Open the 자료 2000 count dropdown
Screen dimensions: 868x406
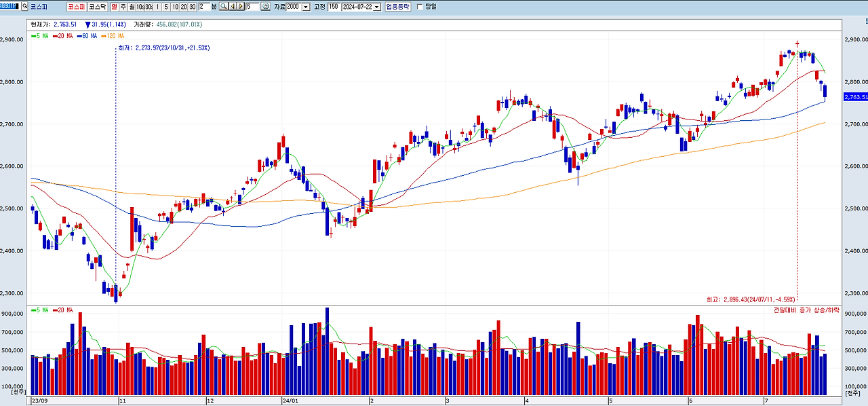[306, 6]
